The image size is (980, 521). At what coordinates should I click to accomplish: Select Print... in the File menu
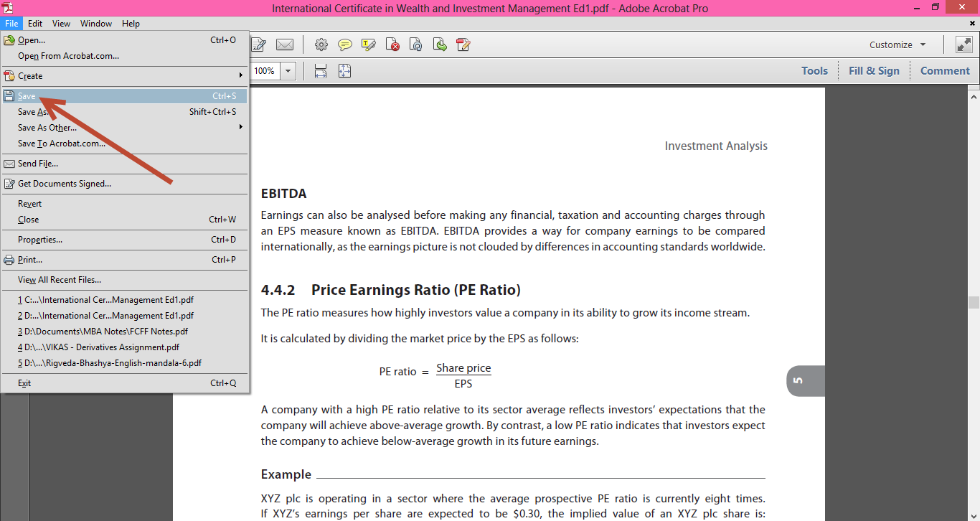pos(30,260)
